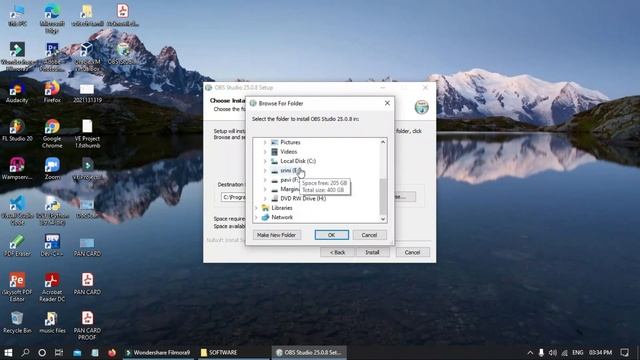Click Cancel in OBS Setup window

(x=412, y=253)
